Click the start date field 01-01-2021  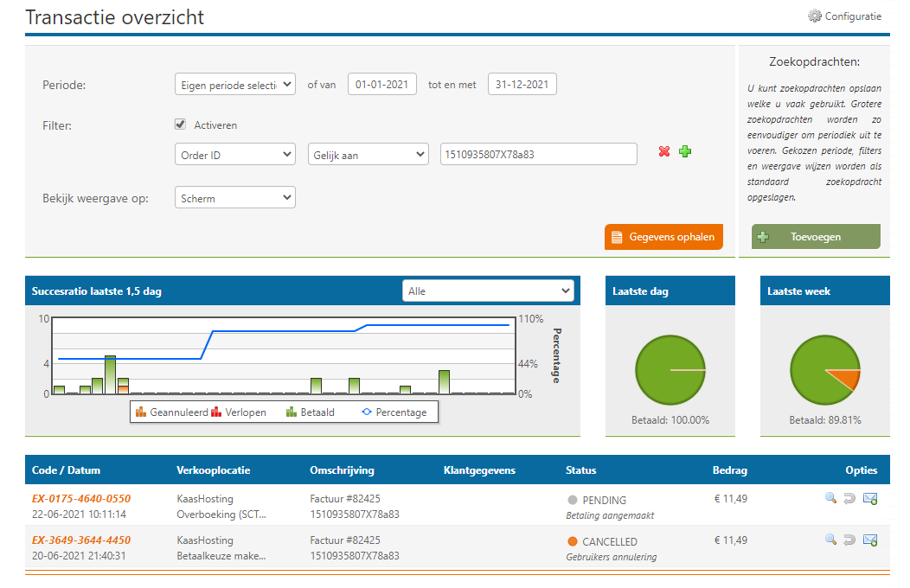coord(382,85)
